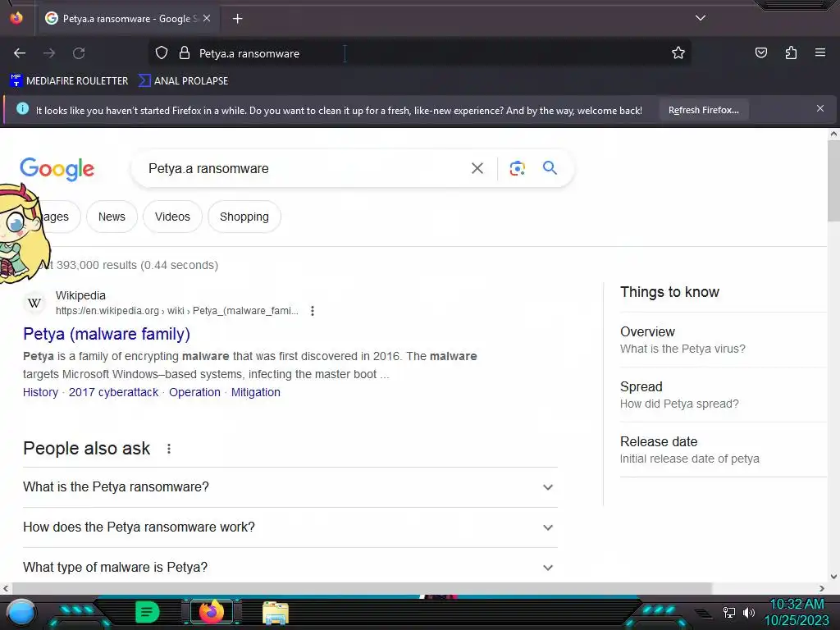Open the Overview item in Things to know
840x630 pixels.
coord(724,340)
